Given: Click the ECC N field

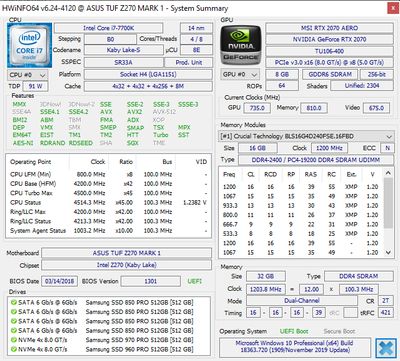Looking at the screenshot, I should (x=388, y=148).
